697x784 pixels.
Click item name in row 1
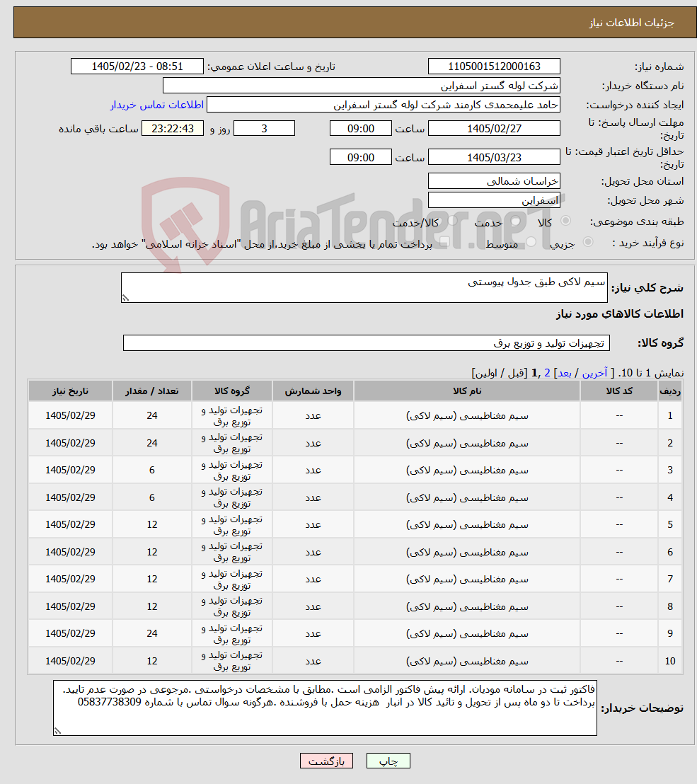467,415
